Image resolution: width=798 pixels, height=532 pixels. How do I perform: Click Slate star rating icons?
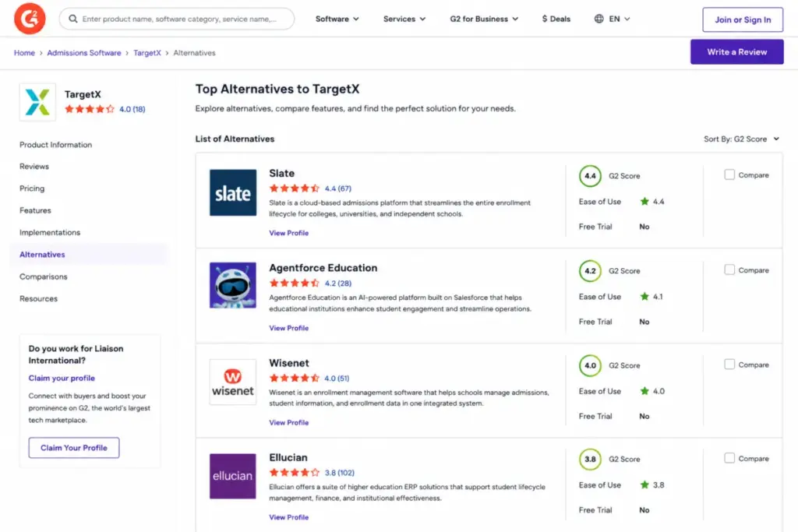(x=294, y=188)
